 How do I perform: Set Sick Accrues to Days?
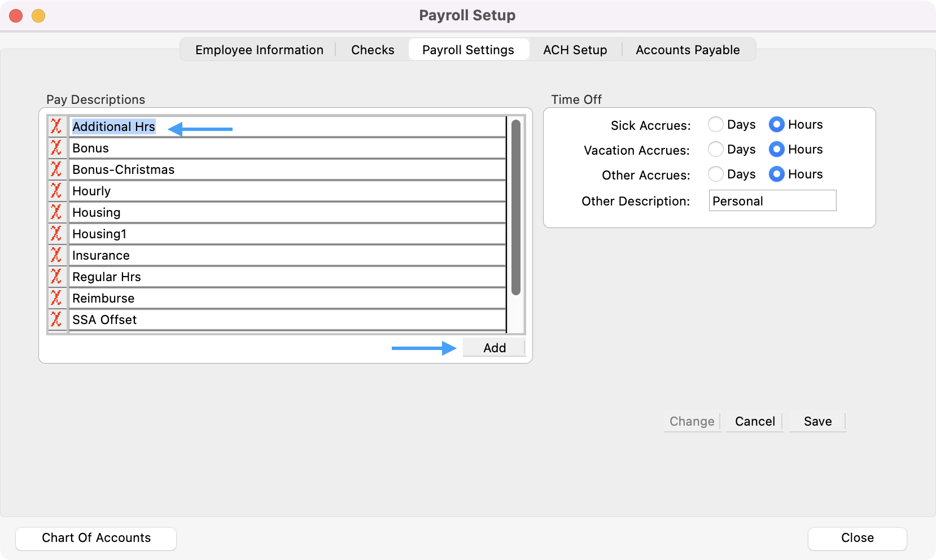(716, 124)
